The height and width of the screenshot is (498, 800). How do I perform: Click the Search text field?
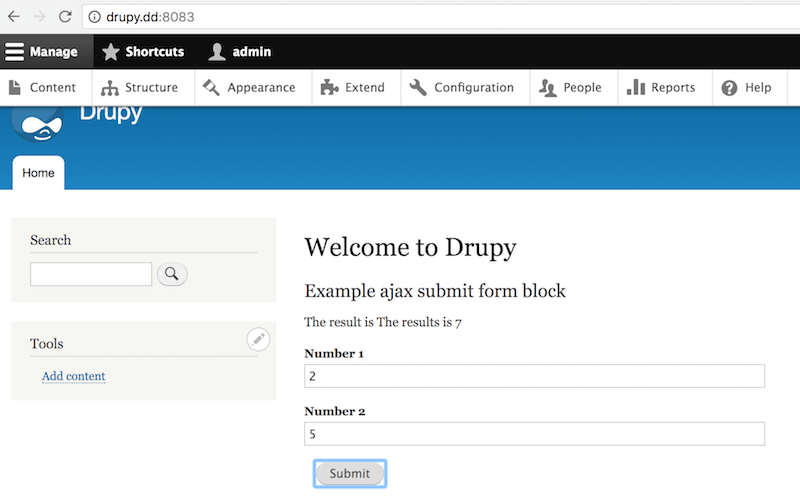pos(91,274)
